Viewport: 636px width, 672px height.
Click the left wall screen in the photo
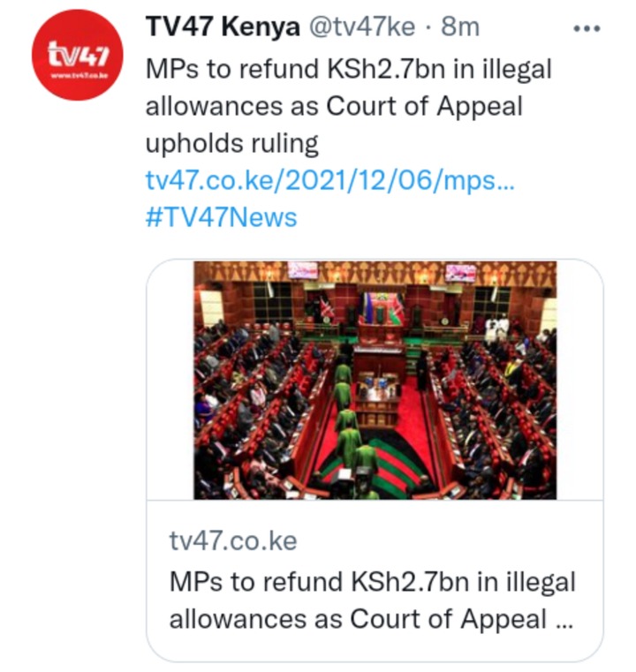(303, 270)
